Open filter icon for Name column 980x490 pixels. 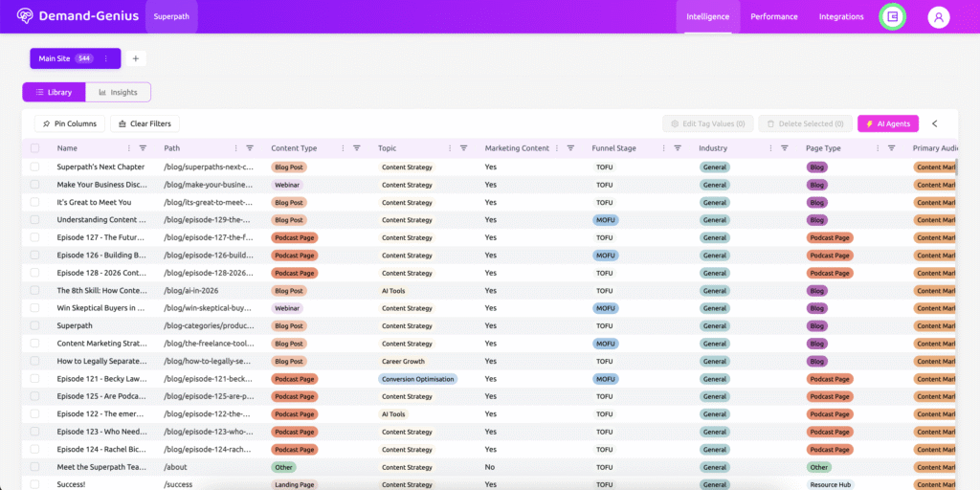143,148
